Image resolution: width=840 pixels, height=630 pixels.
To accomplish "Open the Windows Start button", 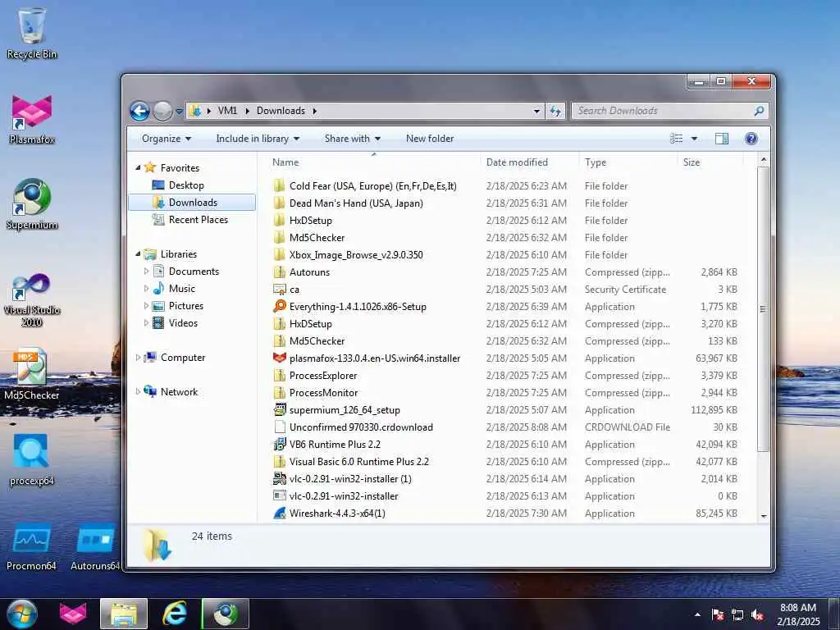I will [22, 614].
